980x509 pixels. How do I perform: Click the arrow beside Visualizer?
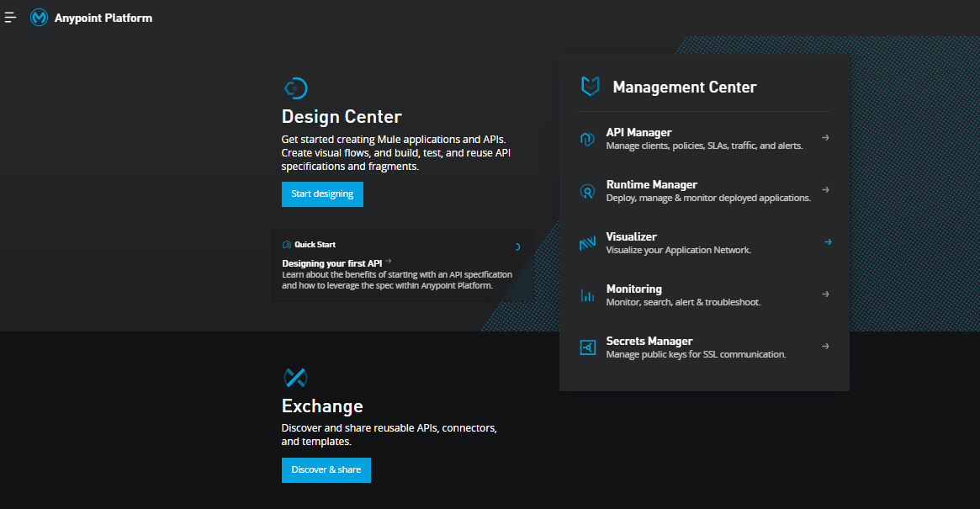tap(828, 242)
